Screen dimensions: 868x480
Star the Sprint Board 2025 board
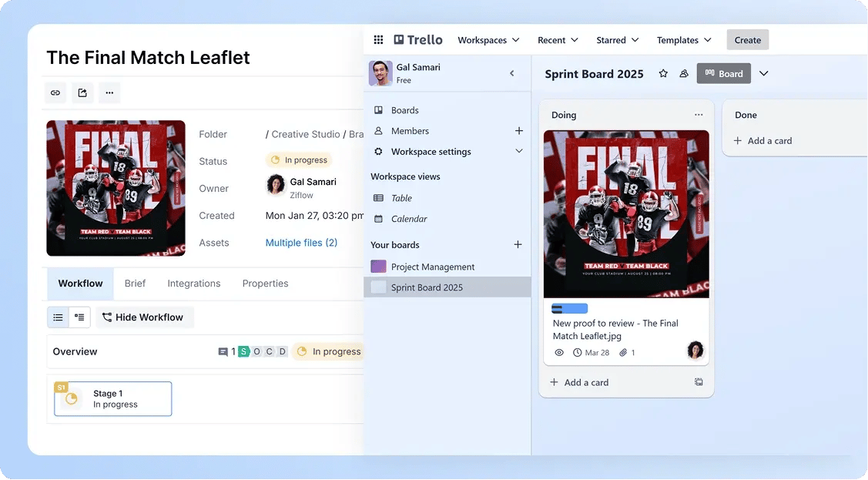[663, 74]
